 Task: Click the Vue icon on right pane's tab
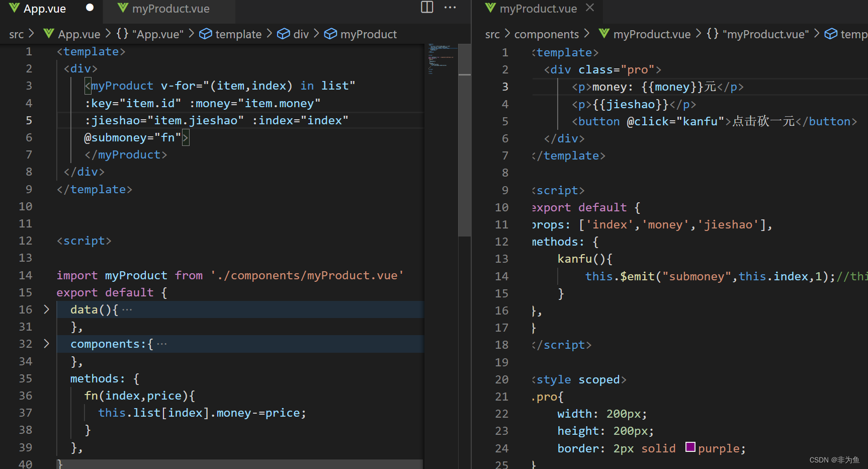(x=490, y=8)
